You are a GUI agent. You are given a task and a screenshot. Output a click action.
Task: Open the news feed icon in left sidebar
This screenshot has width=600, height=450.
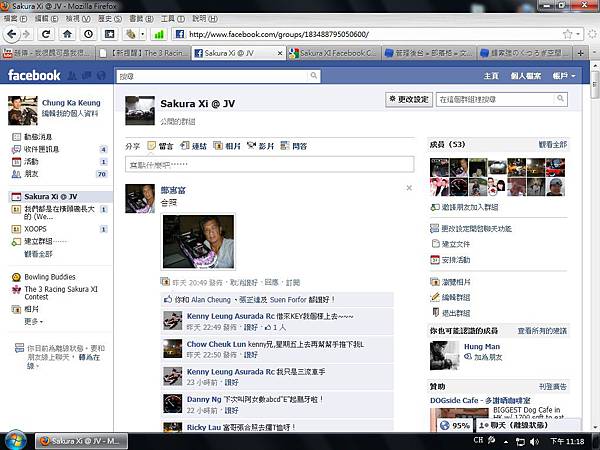point(16,137)
